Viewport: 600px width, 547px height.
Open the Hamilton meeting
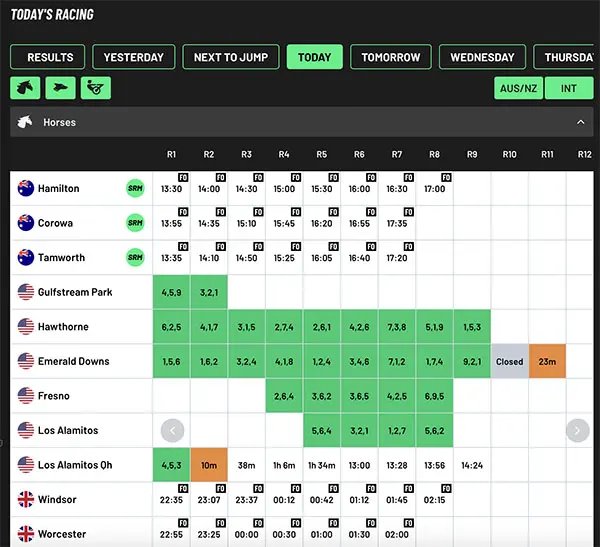pos(59,188)
